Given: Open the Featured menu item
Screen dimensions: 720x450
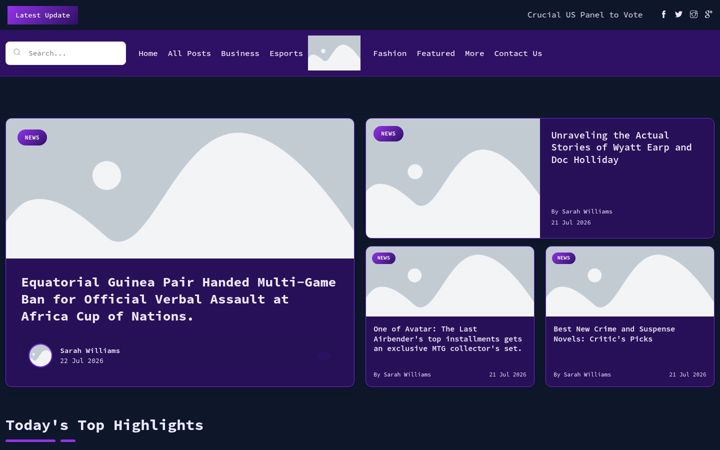Looking at the screenshot, I should click(436, 53).
